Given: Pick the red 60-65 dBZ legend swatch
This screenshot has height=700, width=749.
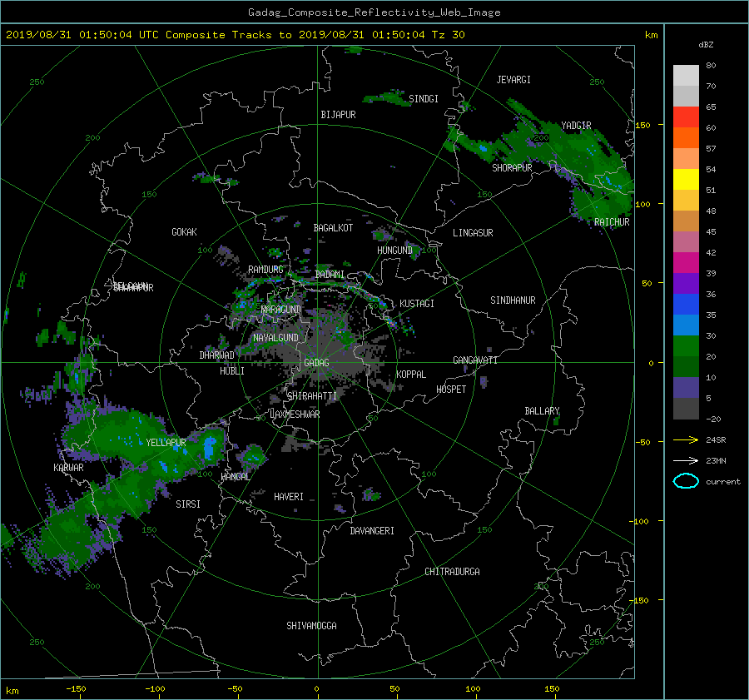Looking at the screenshot, I should pos(686,117).
